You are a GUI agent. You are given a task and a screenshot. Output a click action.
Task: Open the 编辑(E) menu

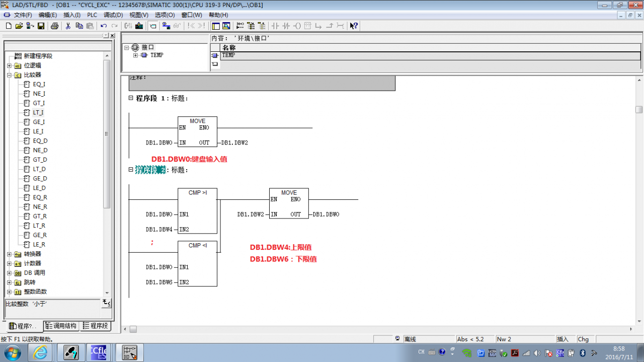pyautogui.click(x=48, y=15)
